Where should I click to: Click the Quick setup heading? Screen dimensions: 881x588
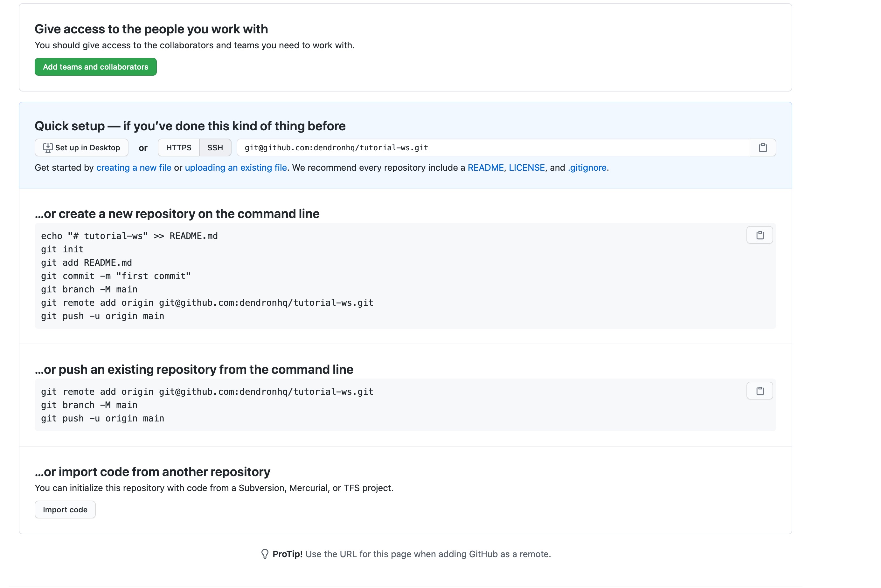[x=190, y=126]
